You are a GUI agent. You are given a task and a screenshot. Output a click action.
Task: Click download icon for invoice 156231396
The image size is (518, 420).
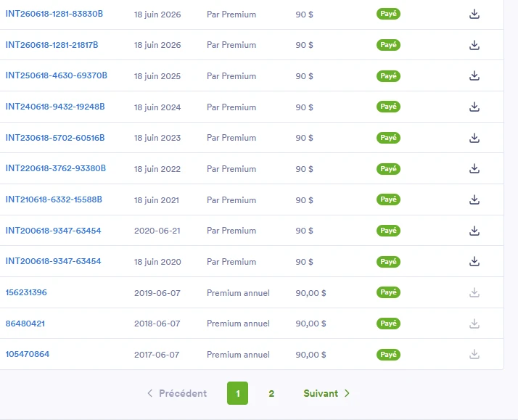[474, 292]
